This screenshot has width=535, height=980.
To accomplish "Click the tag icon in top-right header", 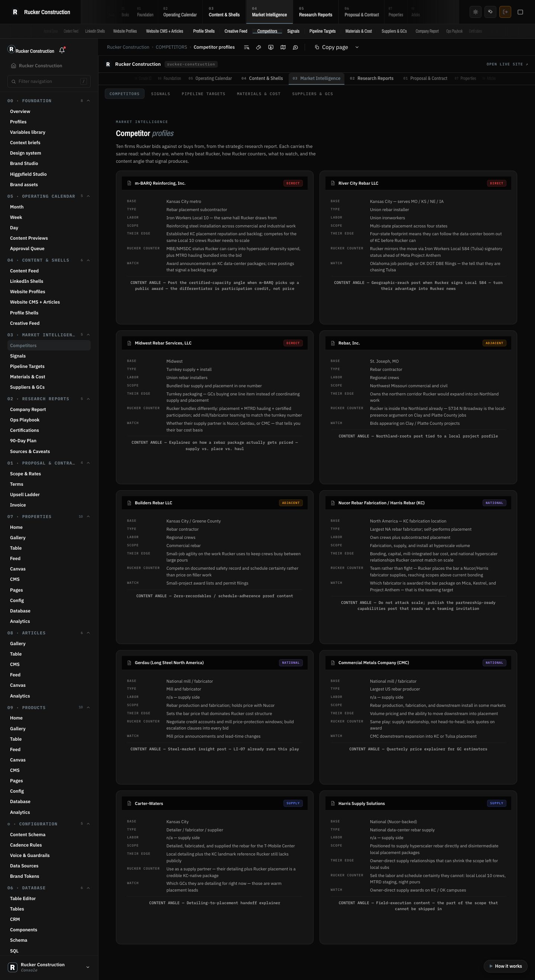I will click(490, 12).
